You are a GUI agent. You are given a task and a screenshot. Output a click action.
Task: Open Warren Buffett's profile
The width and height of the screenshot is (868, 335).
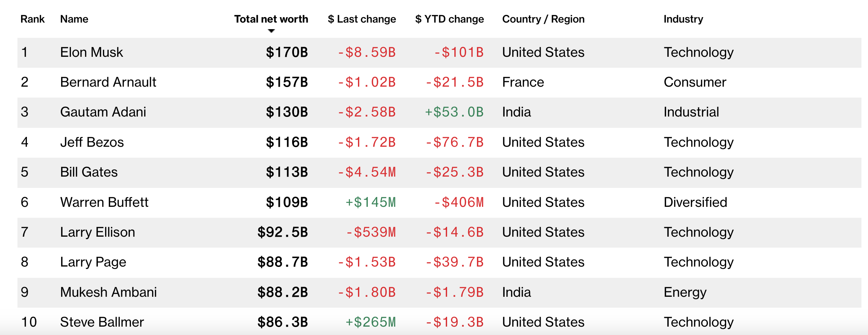click(104, 202)
